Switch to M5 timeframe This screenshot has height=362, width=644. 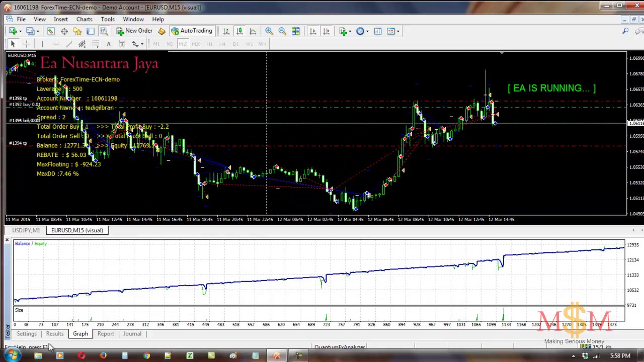[x=170, y=44]
